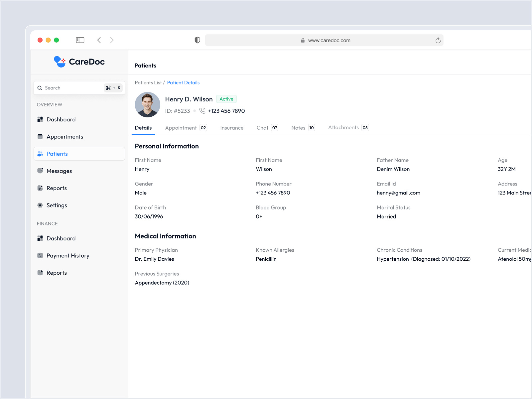Click the Active status badge

tap(226, 99)
